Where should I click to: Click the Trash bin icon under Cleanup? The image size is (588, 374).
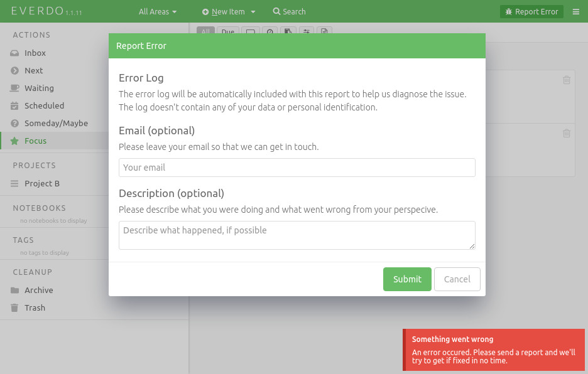coord(14,307)
